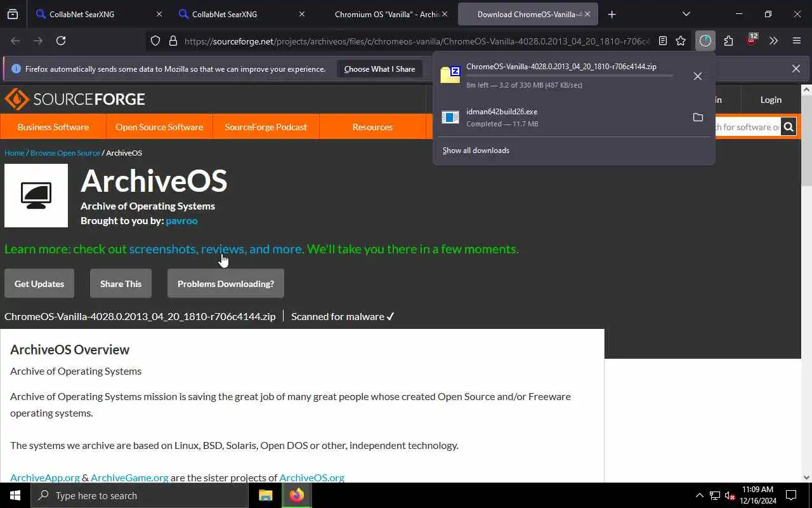Click Choose What I Share button

pyautogui.click(x=379, y=69)
